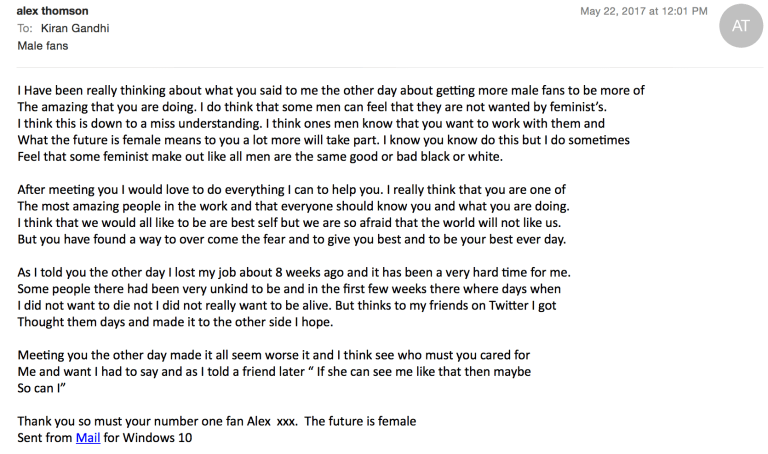
Task: Click the line starting "I Have been really thinking"
Action: pos(330,91)
